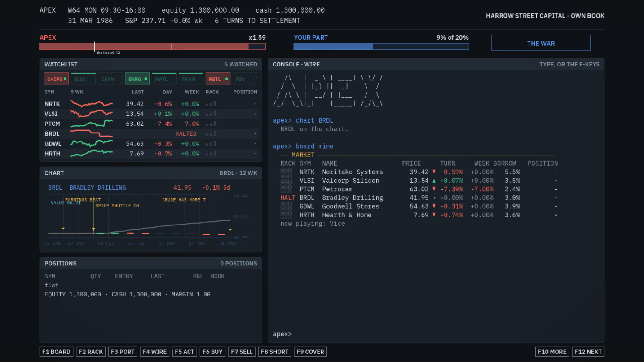Select halted BRDL row in watchlist

pos(151,134)
